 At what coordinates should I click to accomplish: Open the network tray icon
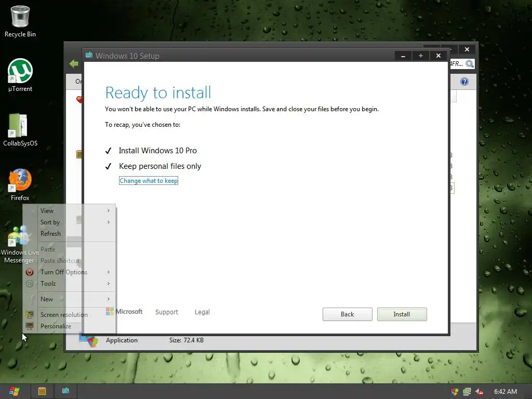(467, 392)
